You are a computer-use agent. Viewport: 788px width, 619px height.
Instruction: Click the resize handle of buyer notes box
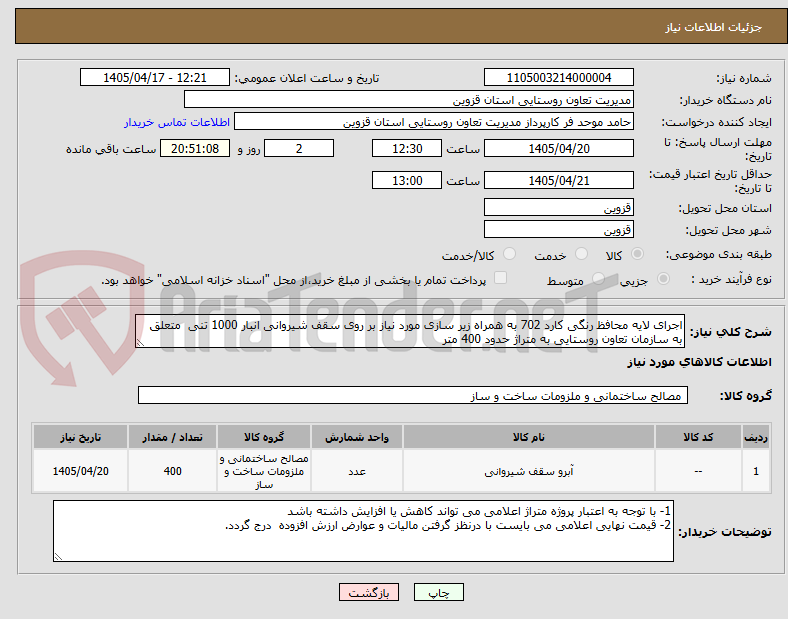(58, 557)
